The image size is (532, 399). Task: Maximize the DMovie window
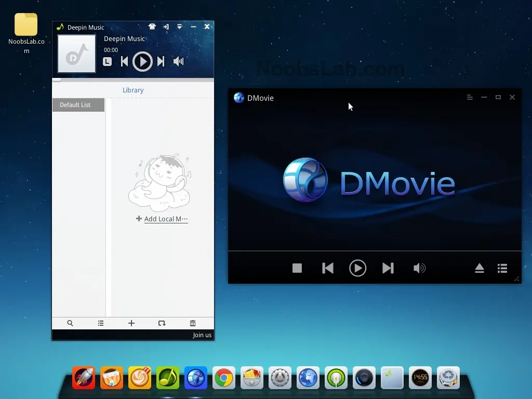[498, 97]
